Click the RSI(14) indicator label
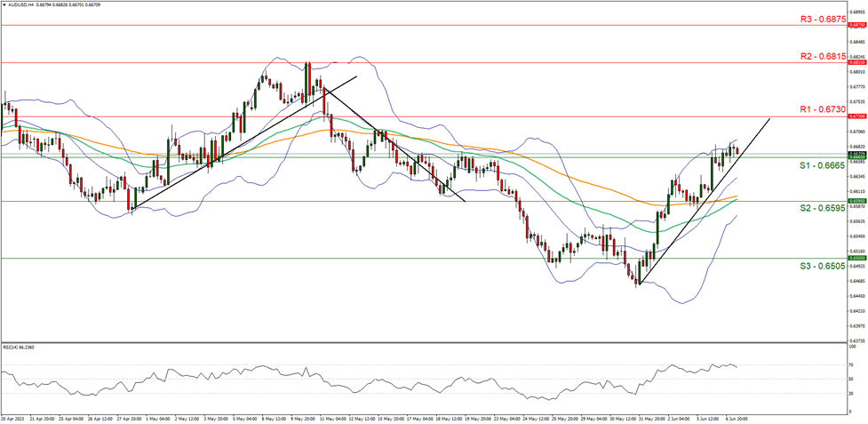Screen dimensions: 868x424 tap(20, 324)
